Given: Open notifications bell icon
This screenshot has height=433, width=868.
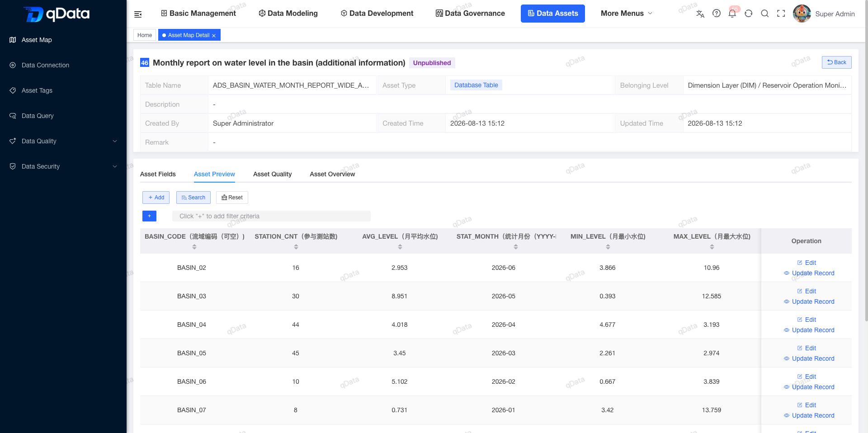Looking at the screenshot, I should 732,14.
